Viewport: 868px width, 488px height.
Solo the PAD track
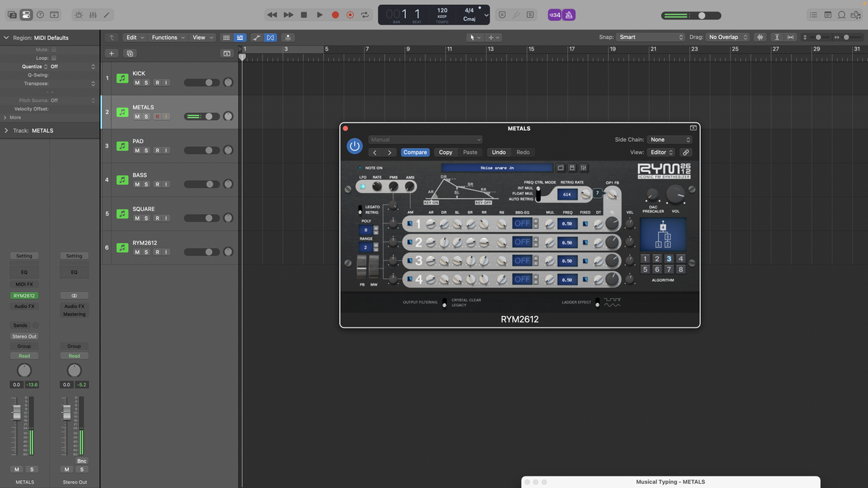tap(146, 150)
